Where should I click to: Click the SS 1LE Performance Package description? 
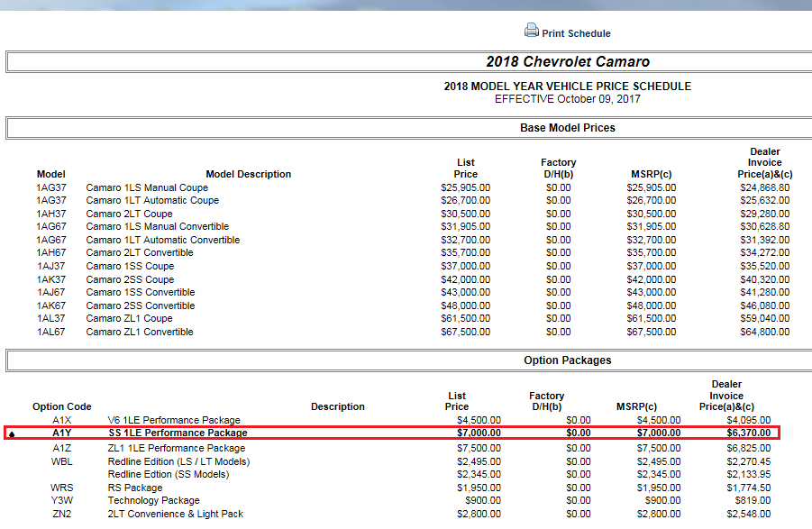[178, 433]
